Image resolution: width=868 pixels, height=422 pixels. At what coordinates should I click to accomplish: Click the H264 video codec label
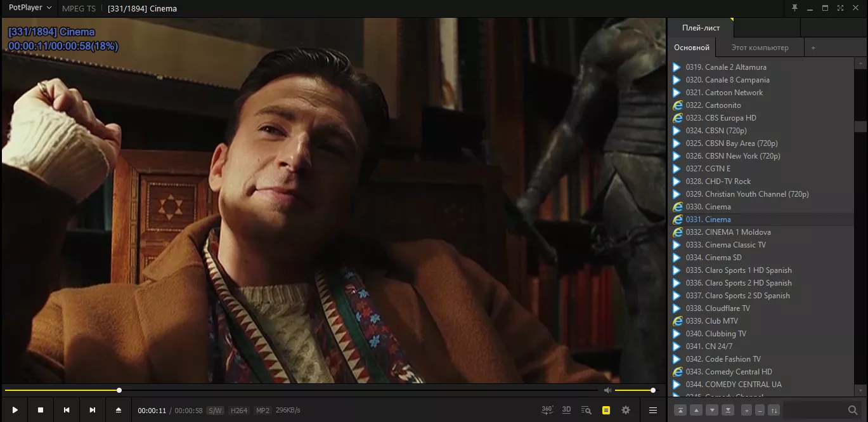tap(239, 411)
